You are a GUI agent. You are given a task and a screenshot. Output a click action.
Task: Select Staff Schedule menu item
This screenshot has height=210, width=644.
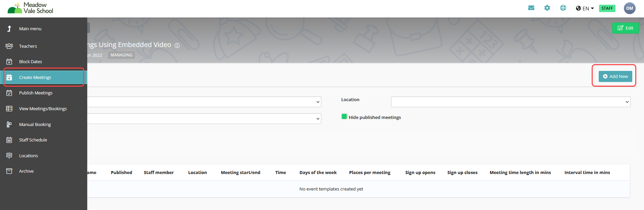click(x=33, y=140)
